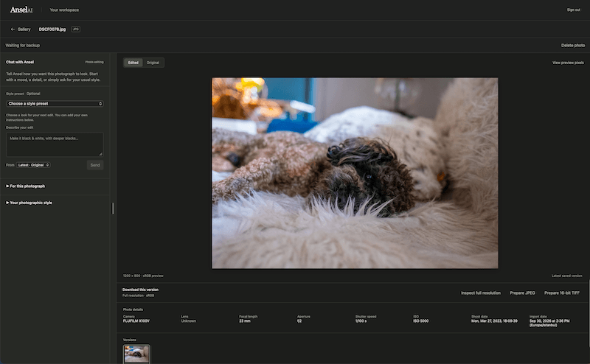
Task: Focus the Describe your edit text box
Action: (55, 144)
